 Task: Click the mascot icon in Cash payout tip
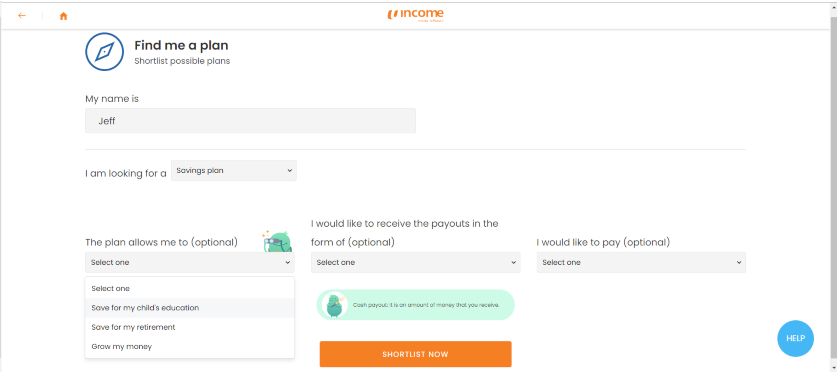pos(335,305)
